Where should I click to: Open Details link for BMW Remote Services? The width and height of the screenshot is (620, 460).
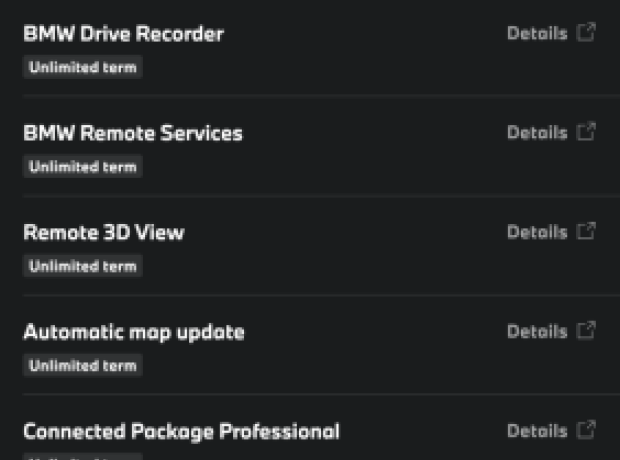click(537, 133)
